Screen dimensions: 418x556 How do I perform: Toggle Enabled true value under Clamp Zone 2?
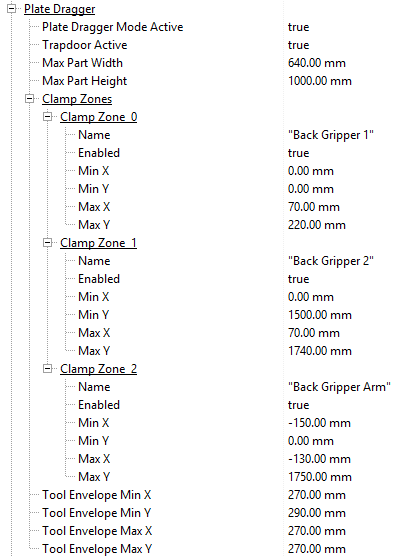[x=298, y=405]
